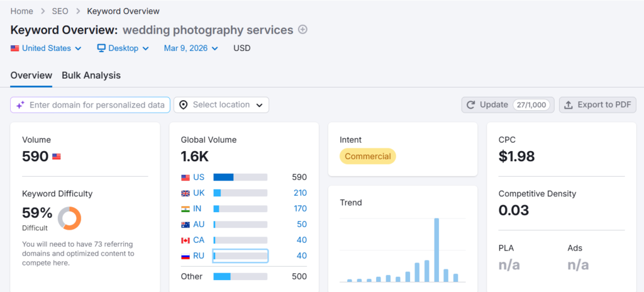Export the report to PDF

click(597, 105)
